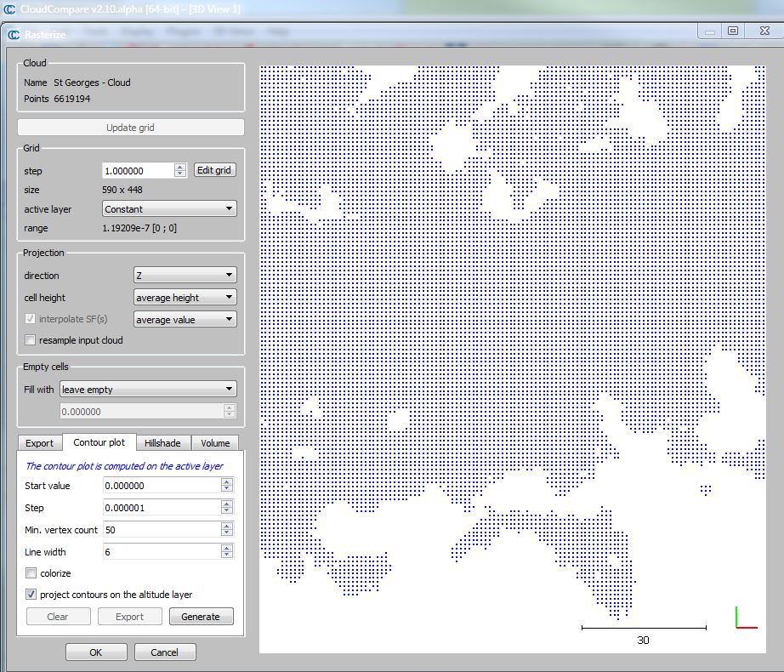
Task: Increase Min. vertex count spinner
Action: (226, 527)
